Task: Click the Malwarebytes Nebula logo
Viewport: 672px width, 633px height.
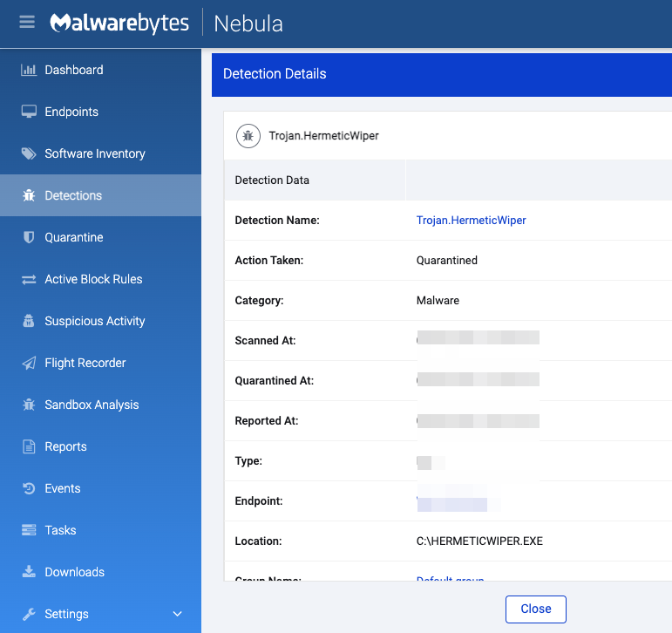Action: (x=166, y=24)
